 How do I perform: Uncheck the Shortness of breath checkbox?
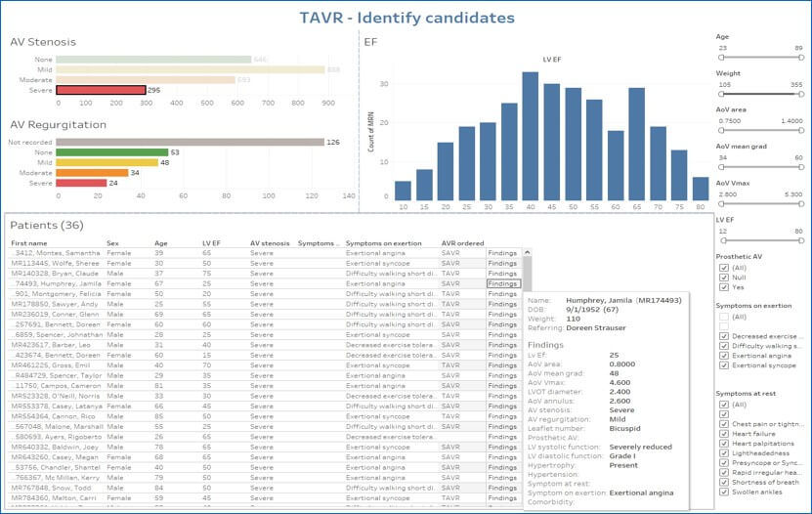click(724, 483)
